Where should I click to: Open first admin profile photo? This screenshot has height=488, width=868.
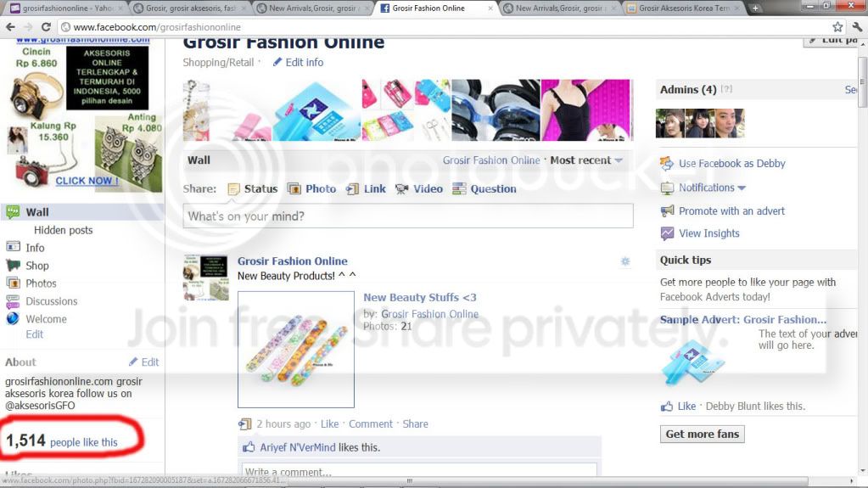[670, 123]
